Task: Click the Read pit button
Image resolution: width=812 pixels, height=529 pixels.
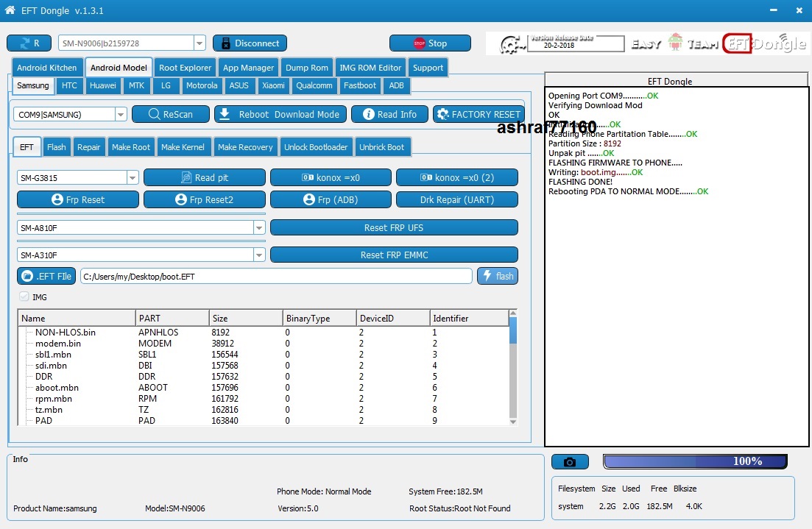Action: click(x=204, y=177)
